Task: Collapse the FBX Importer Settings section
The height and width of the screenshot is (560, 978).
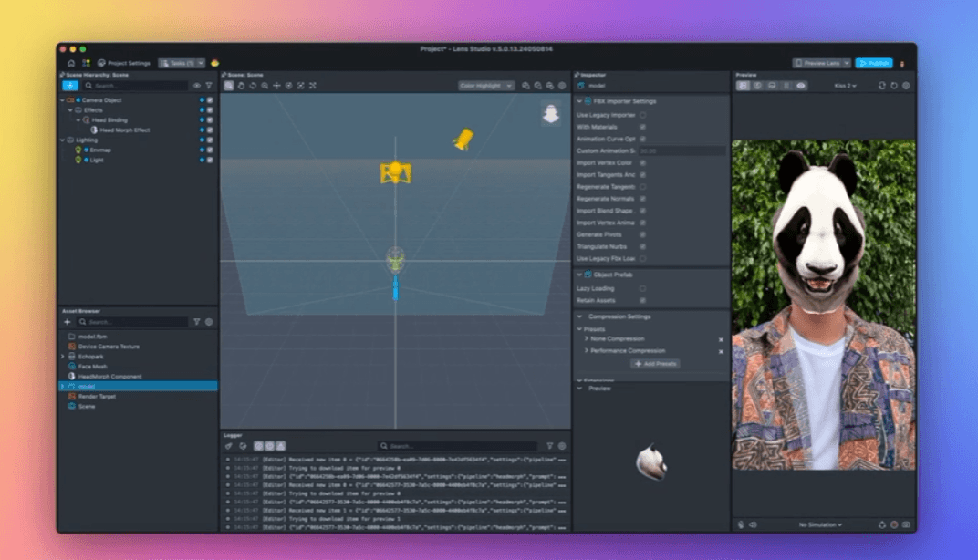Action: coord(579,101)
